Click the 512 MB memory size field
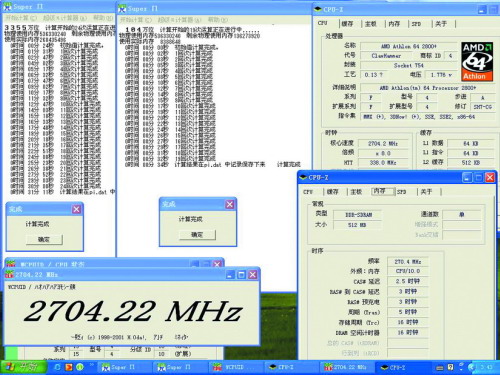Screen dimensions: 500x375 click(x=357, y=225)
